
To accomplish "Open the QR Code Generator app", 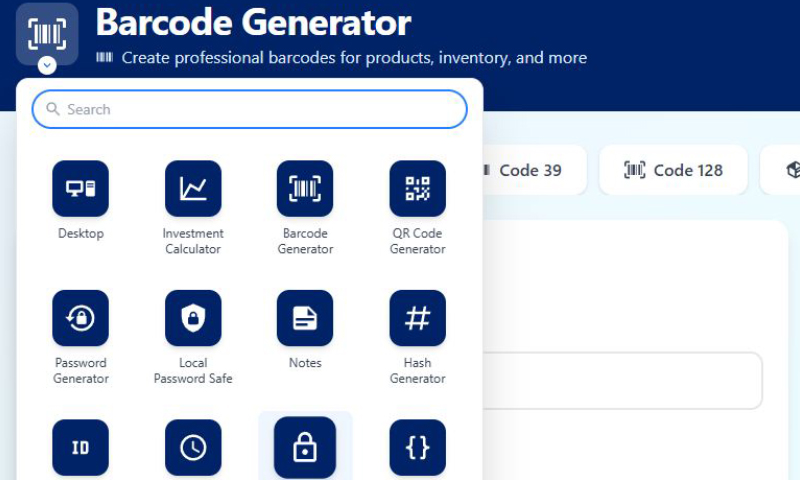I will click(x=417, y=189).
